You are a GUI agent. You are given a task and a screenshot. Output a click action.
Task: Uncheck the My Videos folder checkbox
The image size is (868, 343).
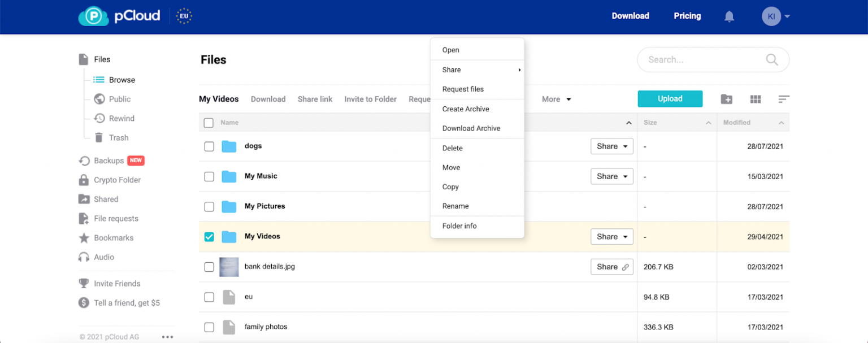209,237
